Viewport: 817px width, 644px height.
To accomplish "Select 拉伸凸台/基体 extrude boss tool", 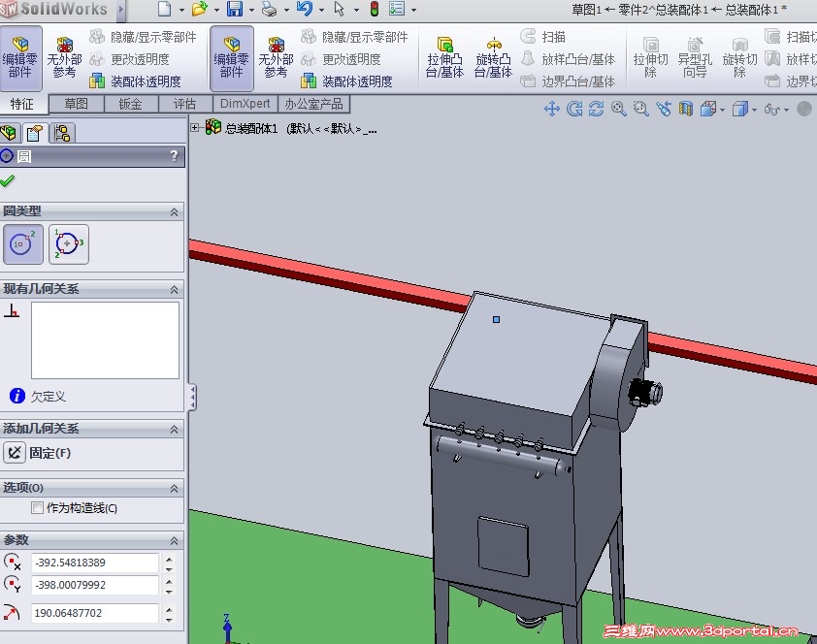I will 444,58.
